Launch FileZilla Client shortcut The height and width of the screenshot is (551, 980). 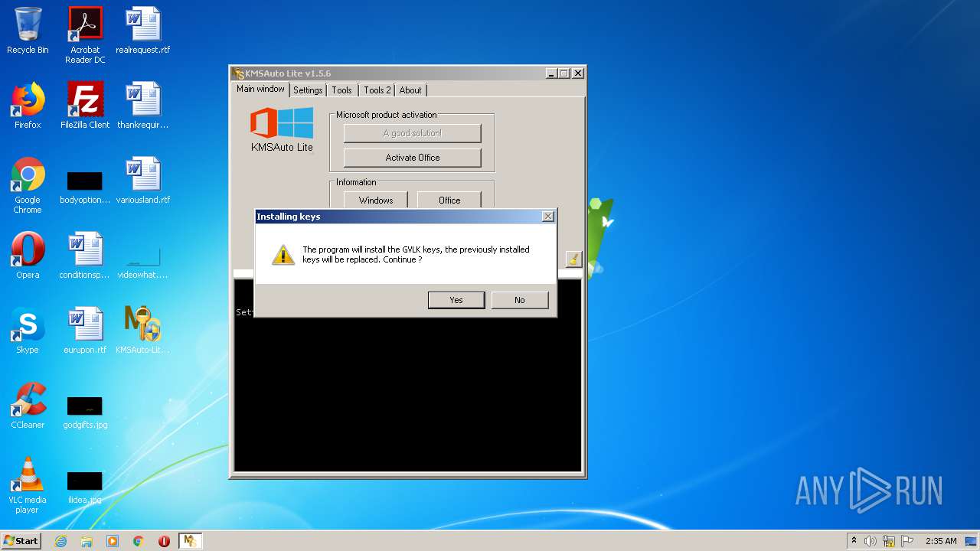coord(85,106)
